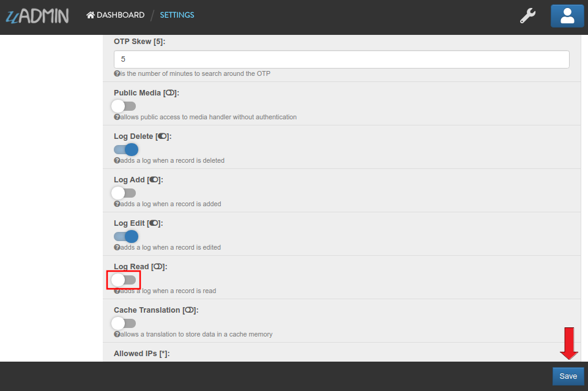The image size is (588, 391).
Task: Click the Public Media label
Action: (x=147, y=93)
